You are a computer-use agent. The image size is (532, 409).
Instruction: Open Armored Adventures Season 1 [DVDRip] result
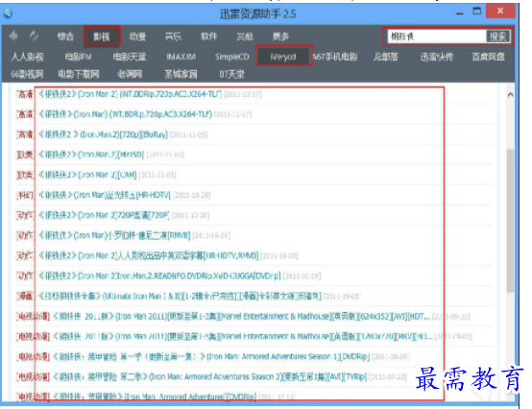(x=211, y=356)
